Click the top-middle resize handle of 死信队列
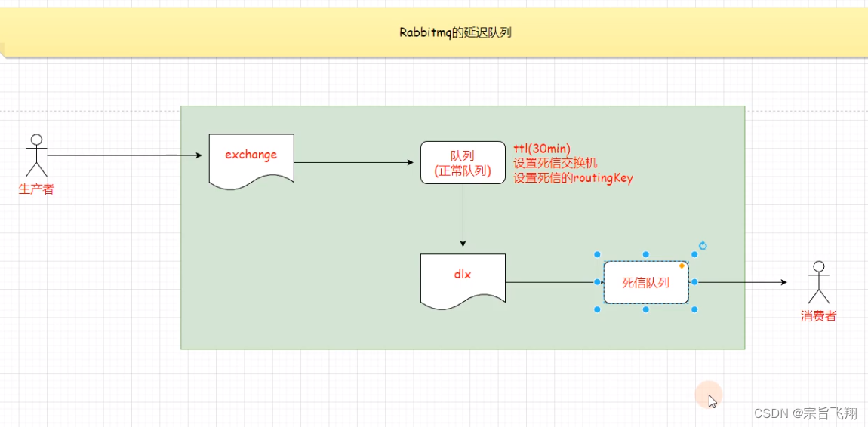The height and width of the screenshot is (427, 868). [645, 254]
